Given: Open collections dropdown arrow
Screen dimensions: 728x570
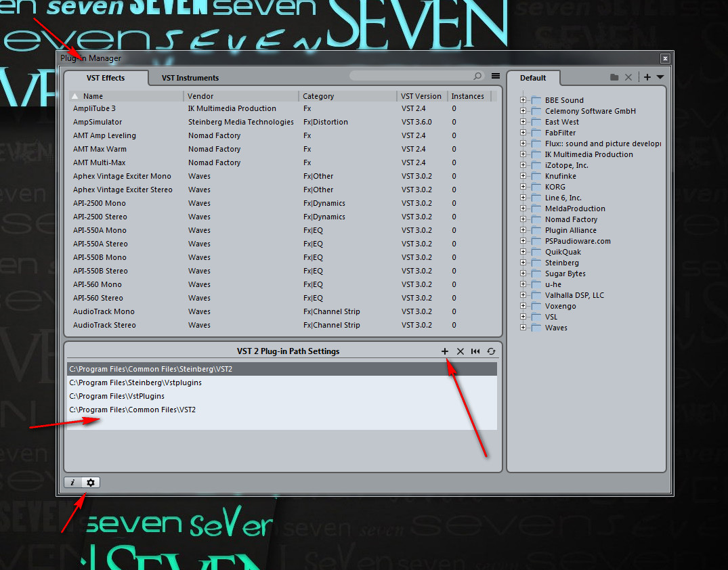Looking at the screenshot, I should 660,78.
